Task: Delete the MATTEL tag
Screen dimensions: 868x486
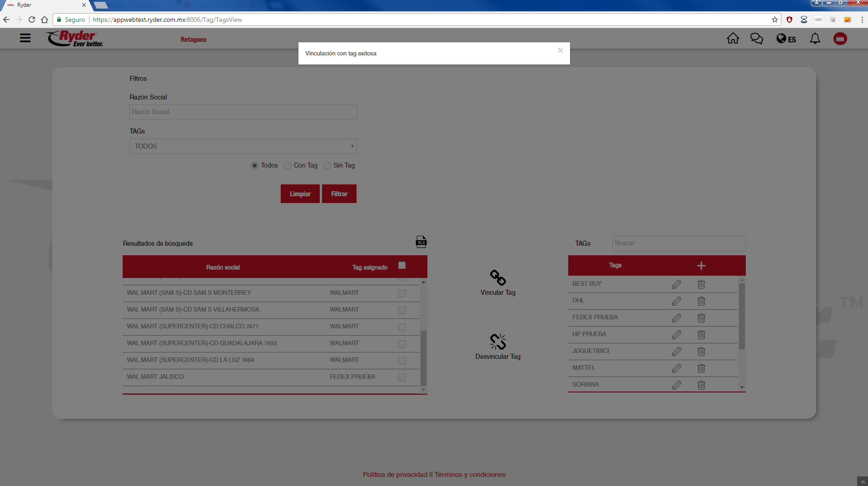Action: point(701,368)
